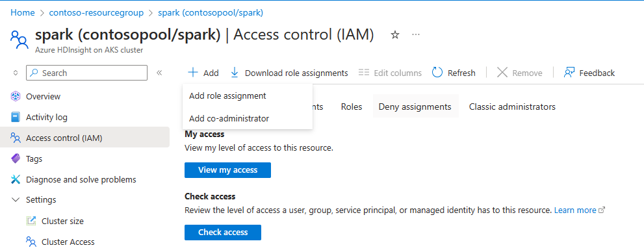Switch to the Classic administrators tab
The width and height of the screenshot is (644, 252).
[x=512, y=107]
